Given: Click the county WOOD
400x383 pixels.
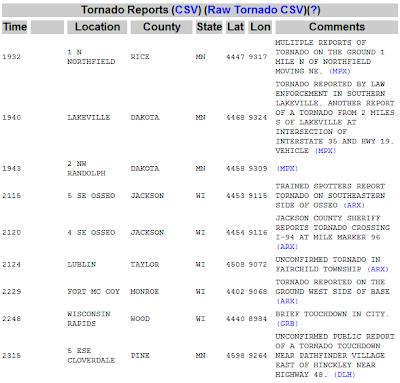Looking at the screenshot, I should pyautogui.click(x=140, y=319).
